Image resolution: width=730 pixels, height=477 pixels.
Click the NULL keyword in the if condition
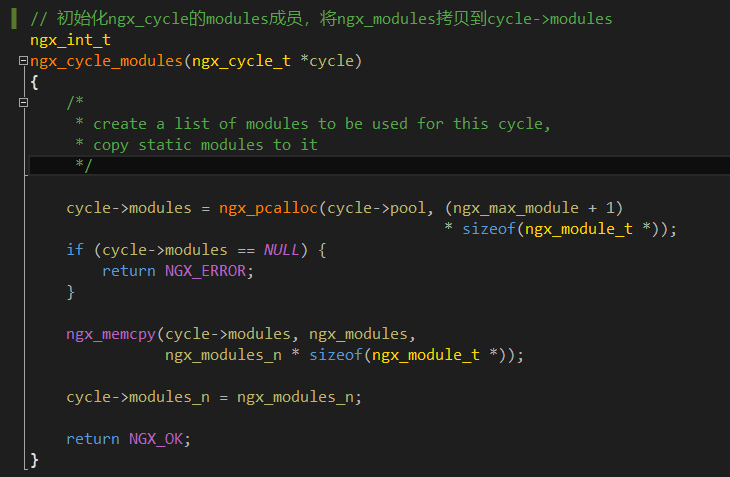[x=281, y=250]
